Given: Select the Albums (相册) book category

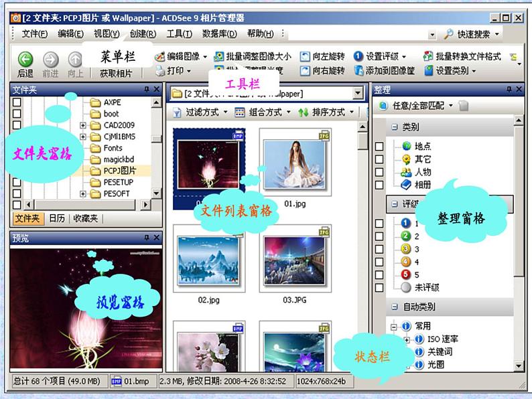Looking at the screenshot, I should click(406, 185).
